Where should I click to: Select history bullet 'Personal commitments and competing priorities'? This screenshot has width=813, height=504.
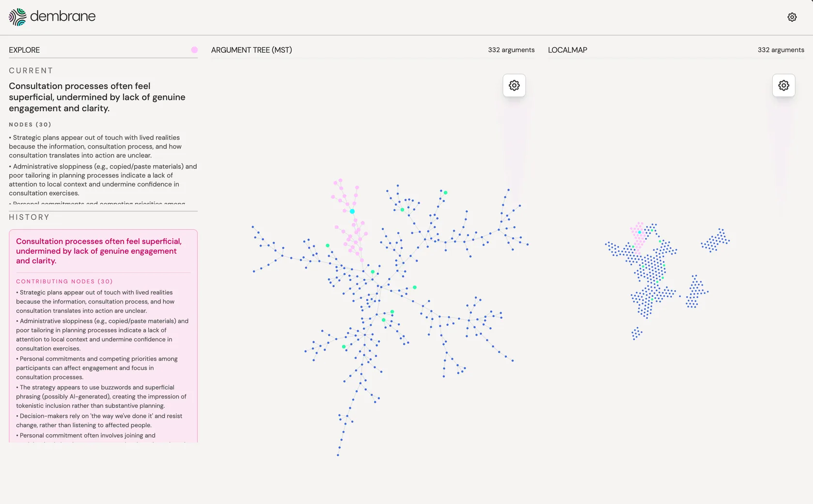pos(97,367)
